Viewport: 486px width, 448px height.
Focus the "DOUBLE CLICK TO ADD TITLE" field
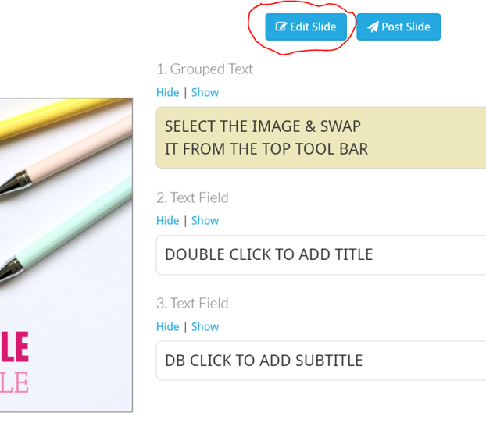click(320, 255)
